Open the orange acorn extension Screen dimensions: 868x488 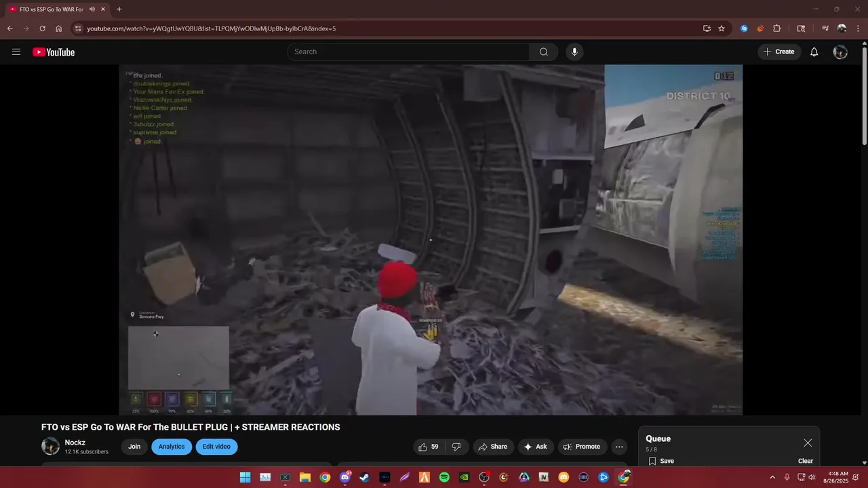[760, 28]
